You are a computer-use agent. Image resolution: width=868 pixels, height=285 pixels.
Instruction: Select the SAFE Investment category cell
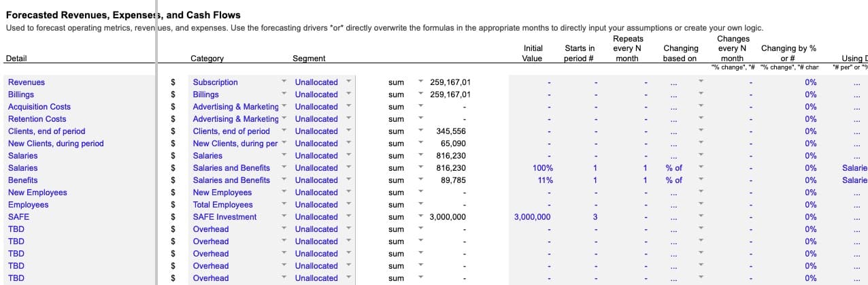[x=224, y=217]
